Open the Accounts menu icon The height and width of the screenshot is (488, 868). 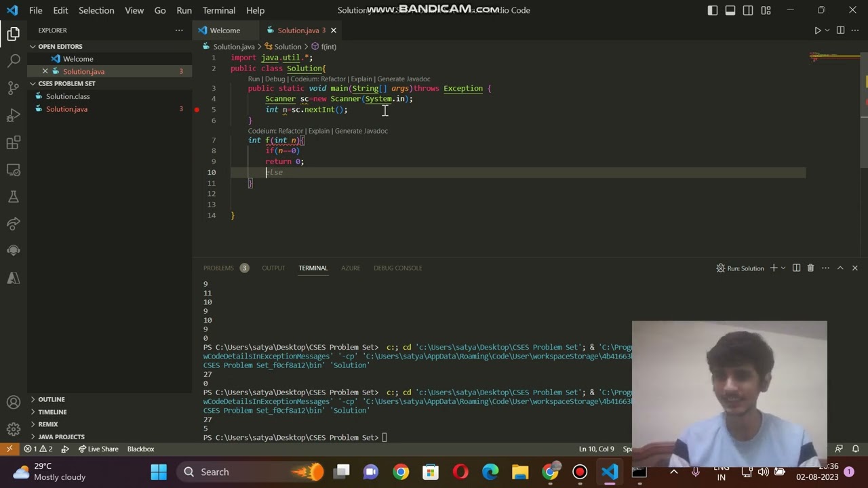point(14,403)
